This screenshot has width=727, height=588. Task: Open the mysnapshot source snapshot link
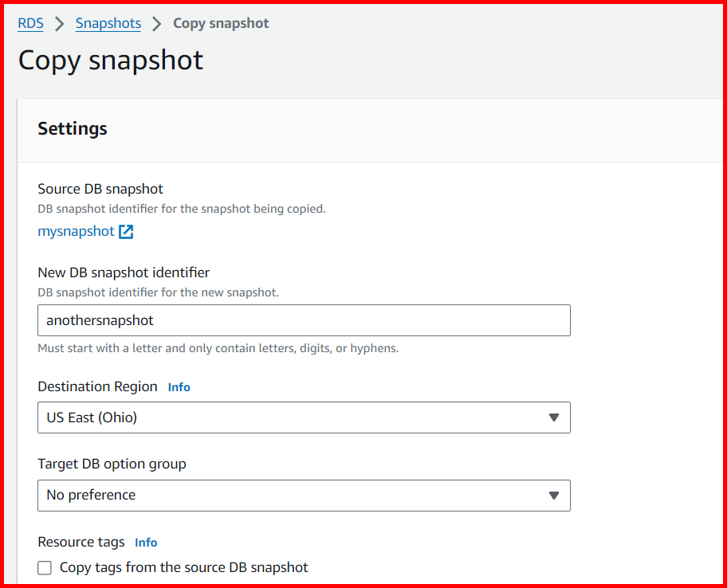pos(76,231)
